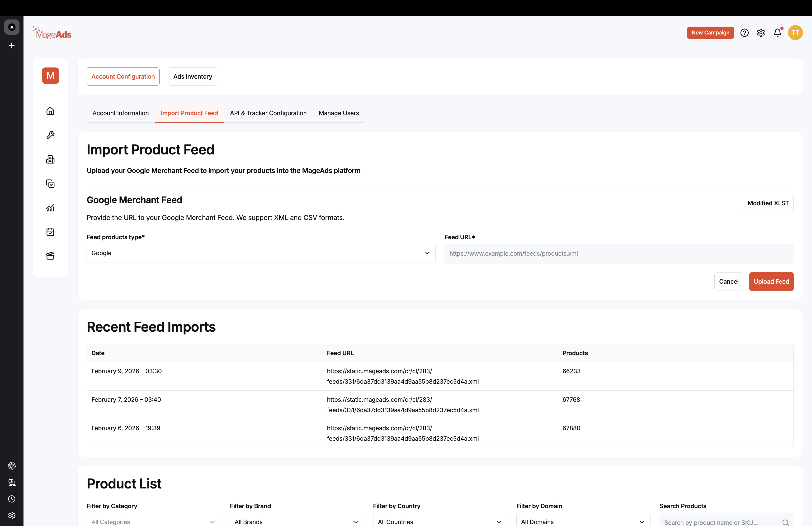Switch to Ads Inventory section
Viewport: 812px width, 526px height.
click(x=192, y=77)
